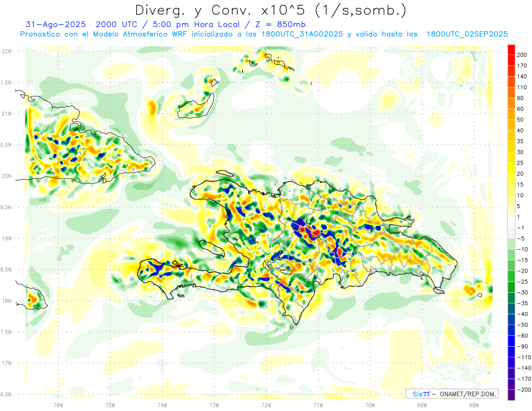Click the top red swatch above 200

click(511, 49)
